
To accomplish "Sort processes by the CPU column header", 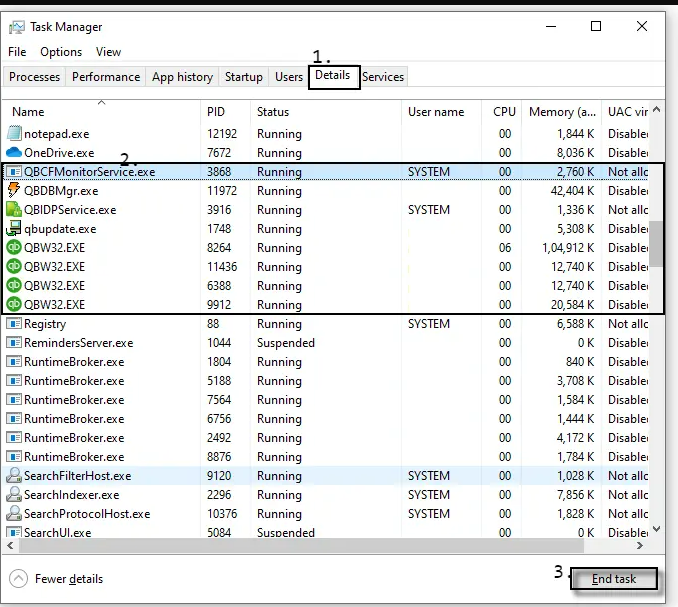I will tap(502, 112).
